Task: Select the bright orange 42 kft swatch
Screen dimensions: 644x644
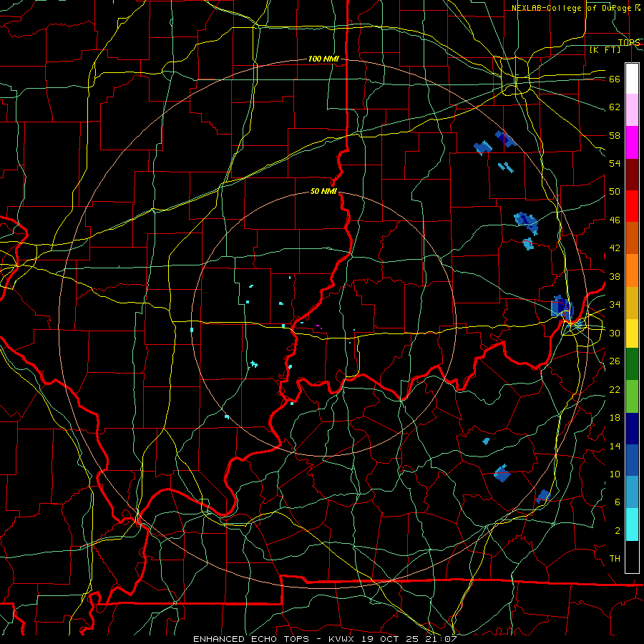Action: tap(632, 270)
